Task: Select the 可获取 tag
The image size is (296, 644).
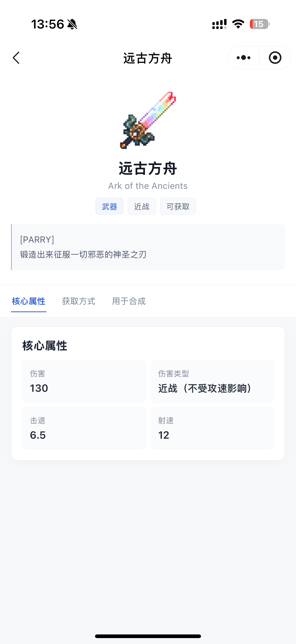Action: 178,206
